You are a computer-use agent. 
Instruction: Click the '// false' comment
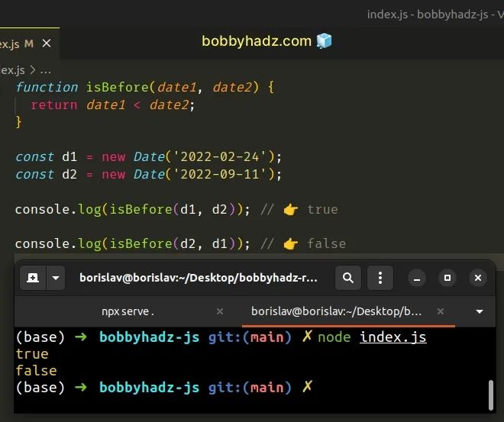click(x=303, y=244)
